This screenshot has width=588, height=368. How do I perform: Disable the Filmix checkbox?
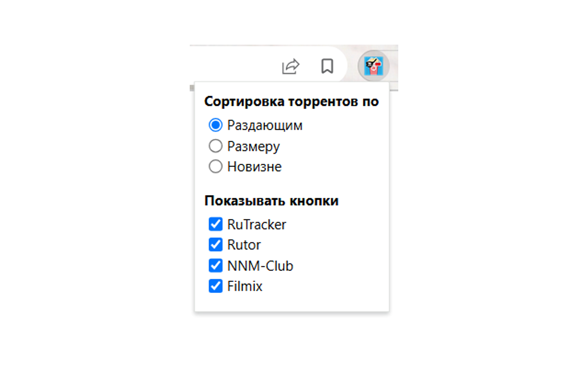[215, 286]
